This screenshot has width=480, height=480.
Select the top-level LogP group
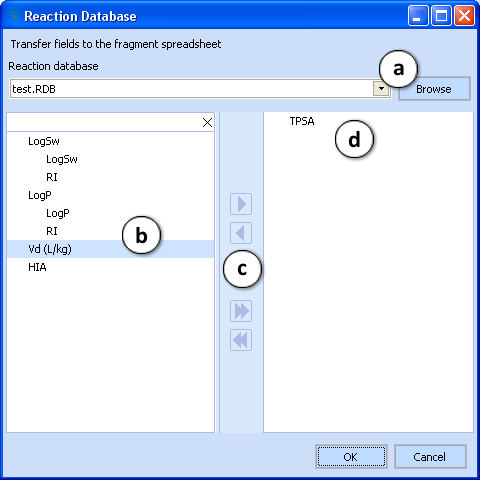40,195
